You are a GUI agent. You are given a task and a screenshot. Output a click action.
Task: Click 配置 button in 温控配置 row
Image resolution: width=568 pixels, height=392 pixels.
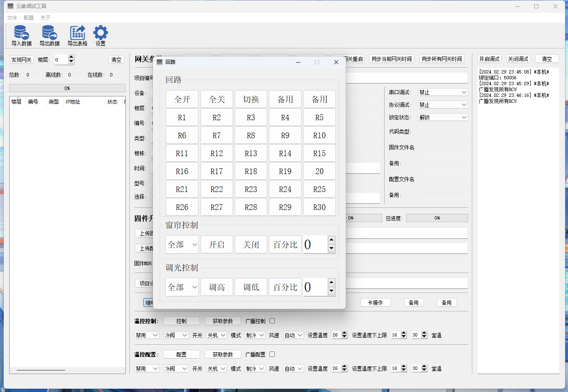pos(182,354)
